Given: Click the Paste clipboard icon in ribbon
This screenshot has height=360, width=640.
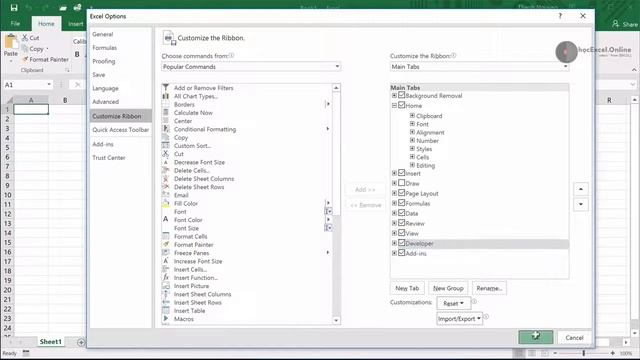Looking at the screenshot, I should coord(11,42).
